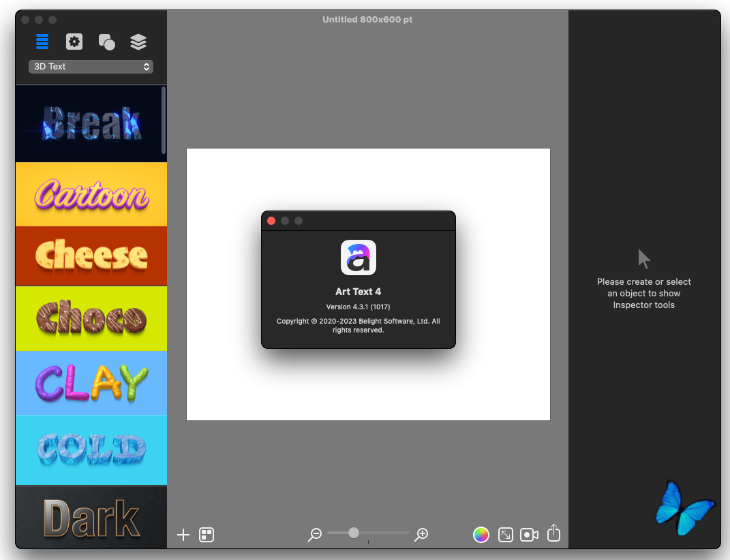Screen dimensions: 730x560
Task: Click the zoom in magnifier icon
Action: coord(421,534)
